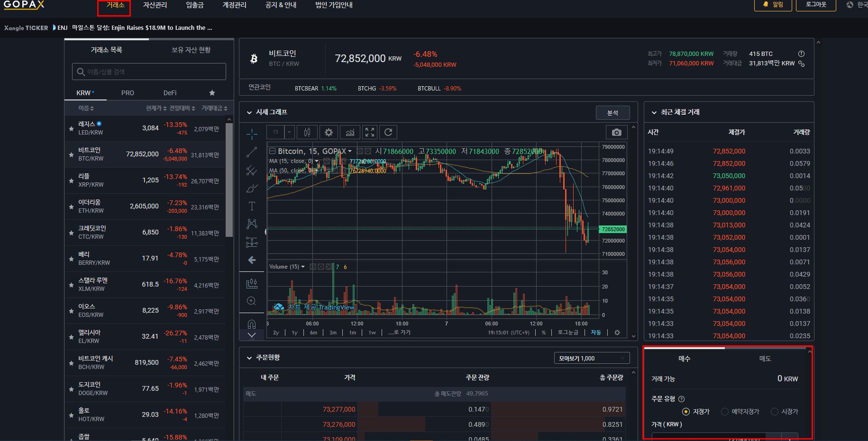Image resolution: width=868 pixels, height=441 pixels.
Task: Expand Bitcoin, 15, GOPAX symbol dropdown
Action: point(350,151)
